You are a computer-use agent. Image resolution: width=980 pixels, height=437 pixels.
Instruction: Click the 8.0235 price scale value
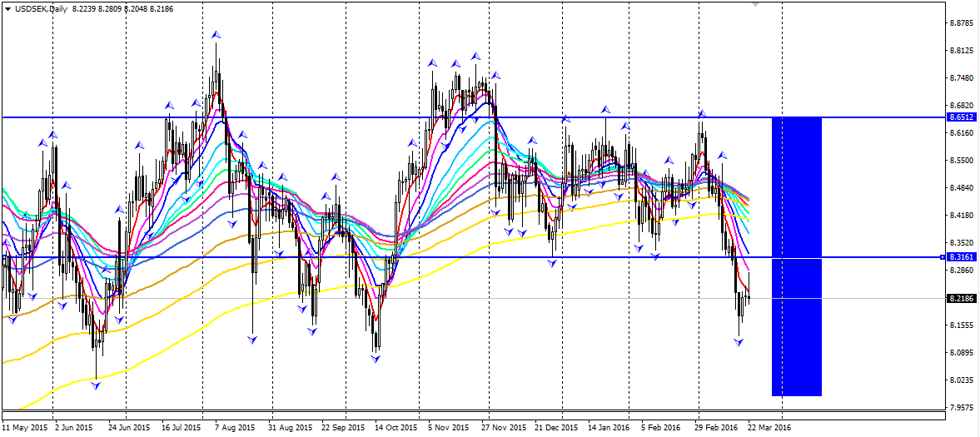point(961,380)
